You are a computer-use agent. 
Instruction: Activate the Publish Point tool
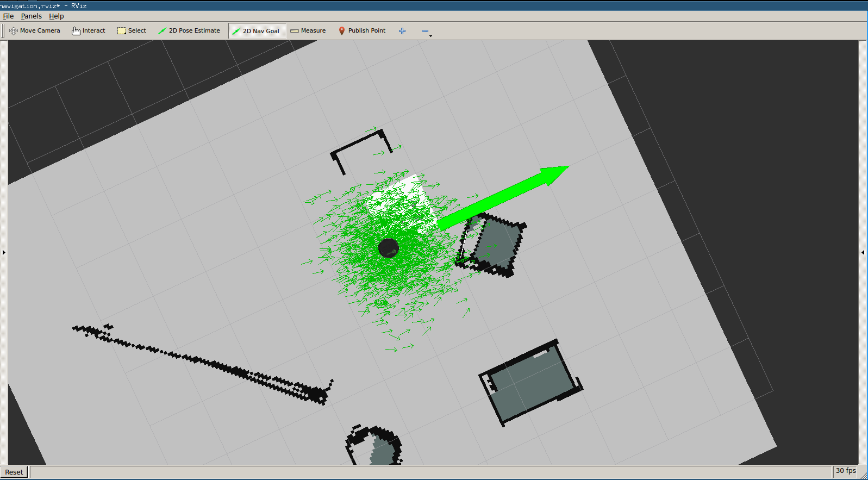point(362,31)
